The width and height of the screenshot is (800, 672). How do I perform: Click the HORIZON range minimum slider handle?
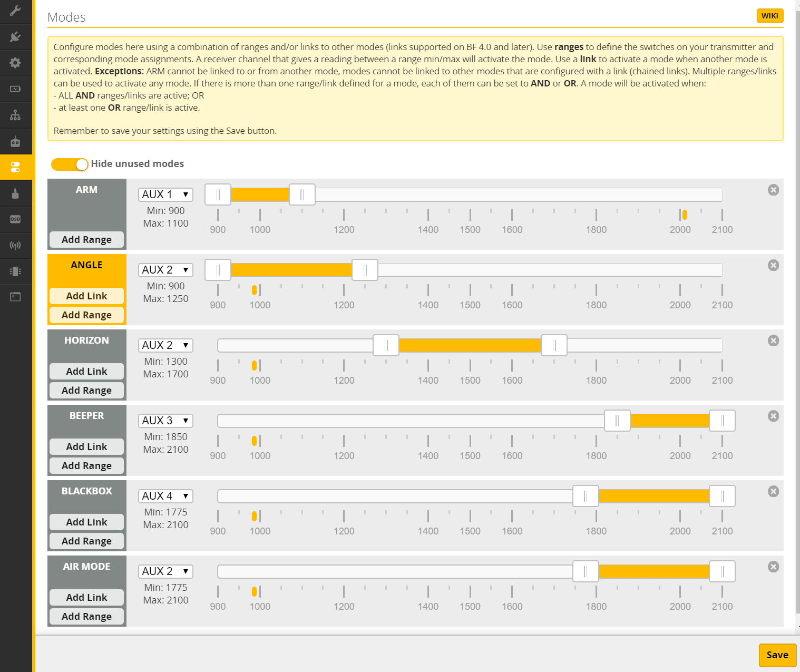[386, 346]
